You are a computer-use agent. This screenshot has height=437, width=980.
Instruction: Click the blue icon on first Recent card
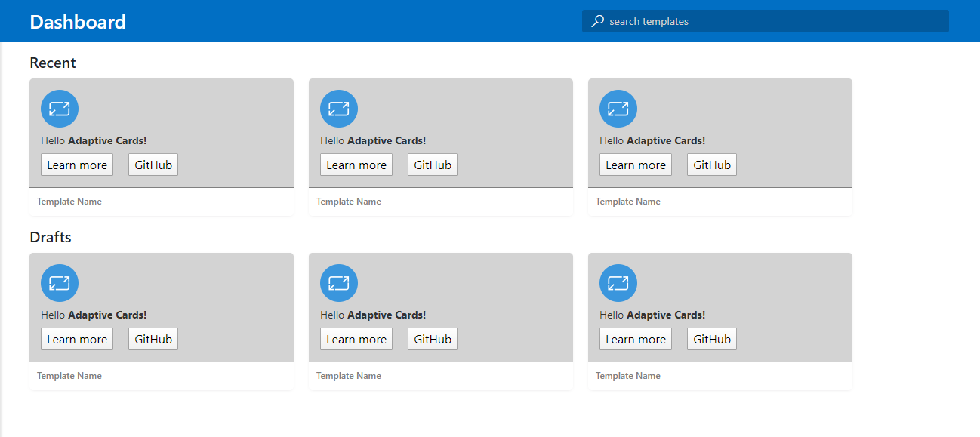(60, 109)
